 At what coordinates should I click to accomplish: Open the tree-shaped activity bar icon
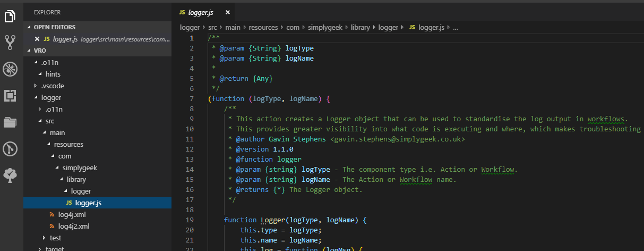click(10, 174)
